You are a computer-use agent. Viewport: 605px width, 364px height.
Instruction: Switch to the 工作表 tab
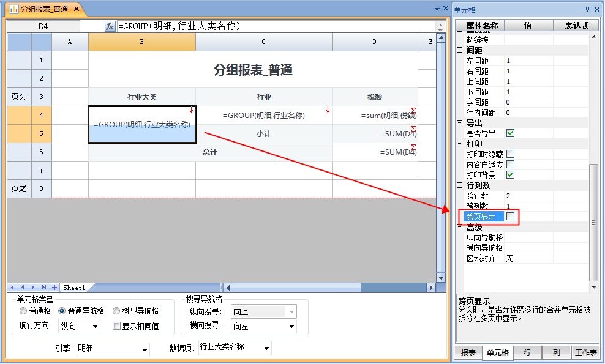[x=585, y=353]
